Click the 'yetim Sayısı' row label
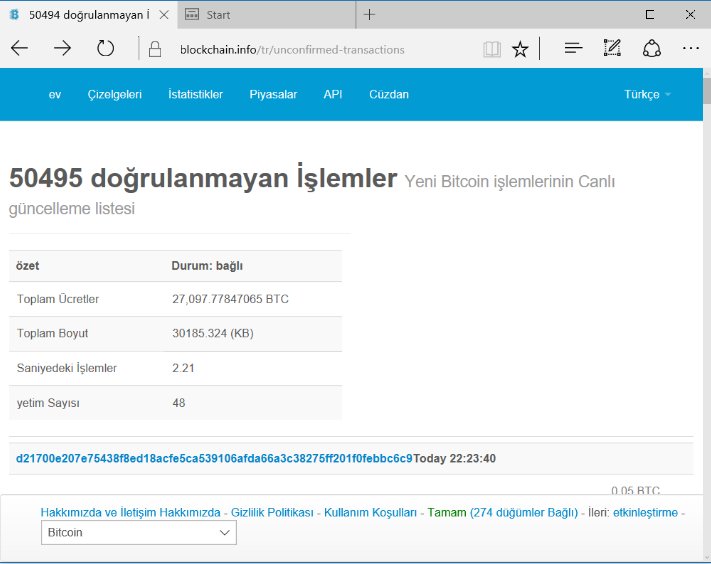Screen dimensions: 711x564 point(48,403)
